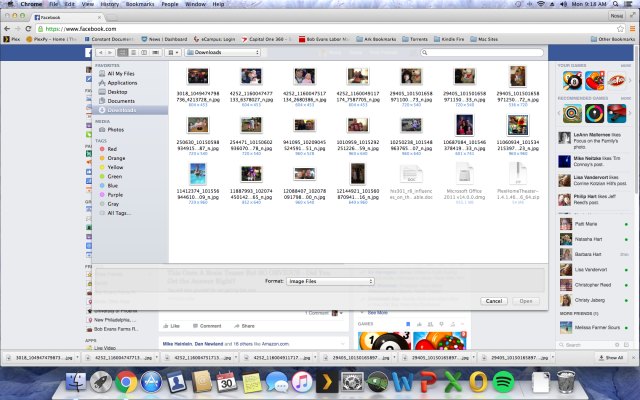The image size is (640, 400).
Task: Open the Torrents bookmarks folder
Action: tap(415, 39)
